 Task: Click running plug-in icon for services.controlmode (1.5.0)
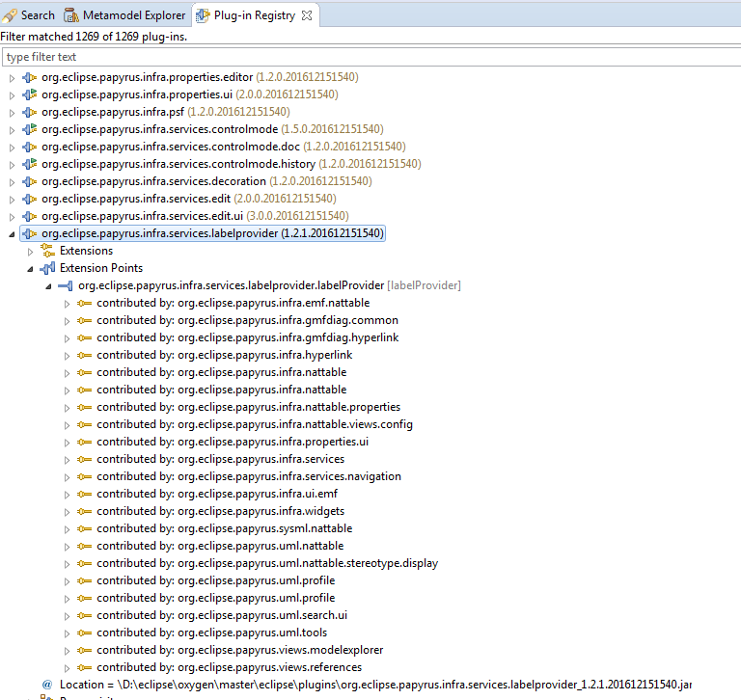(x=29, y=129)
